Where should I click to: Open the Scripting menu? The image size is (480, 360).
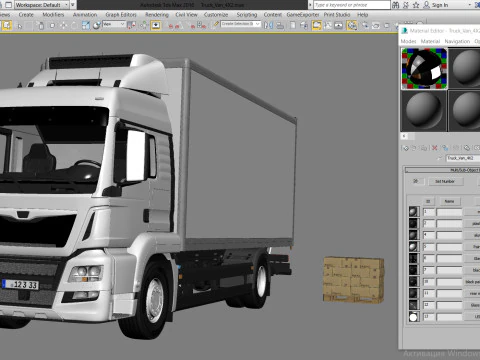point(247,15)
